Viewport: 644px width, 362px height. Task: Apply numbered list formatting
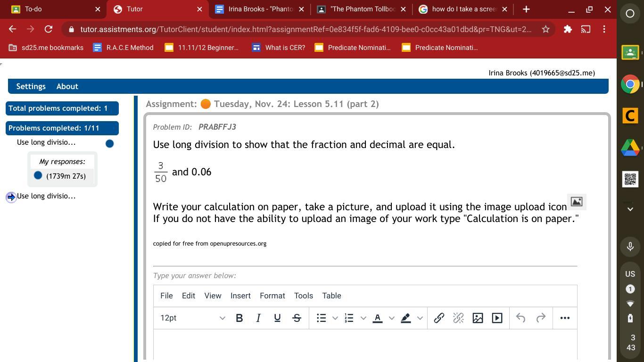(x=349, y=318)
